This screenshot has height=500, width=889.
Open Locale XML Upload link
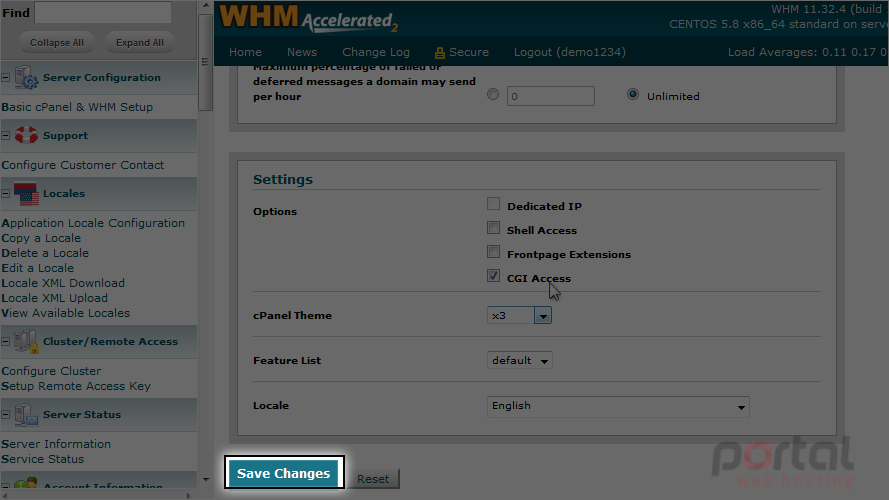point(54,298)
